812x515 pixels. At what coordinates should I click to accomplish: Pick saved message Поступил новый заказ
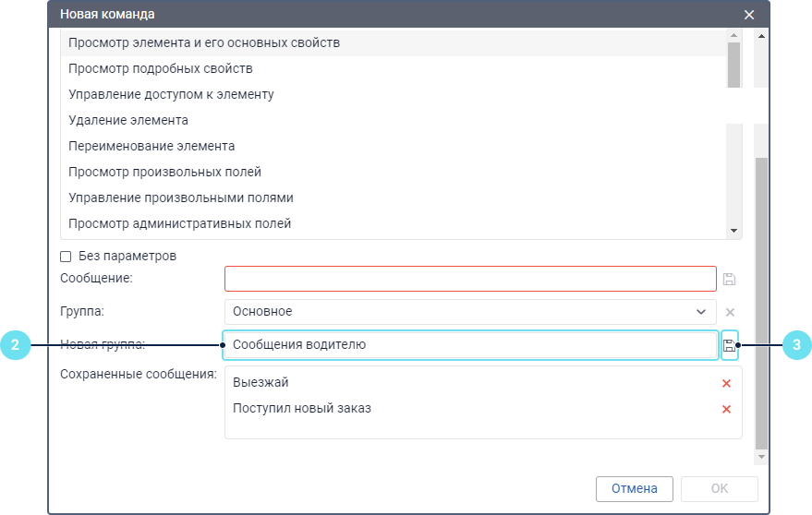302,409
